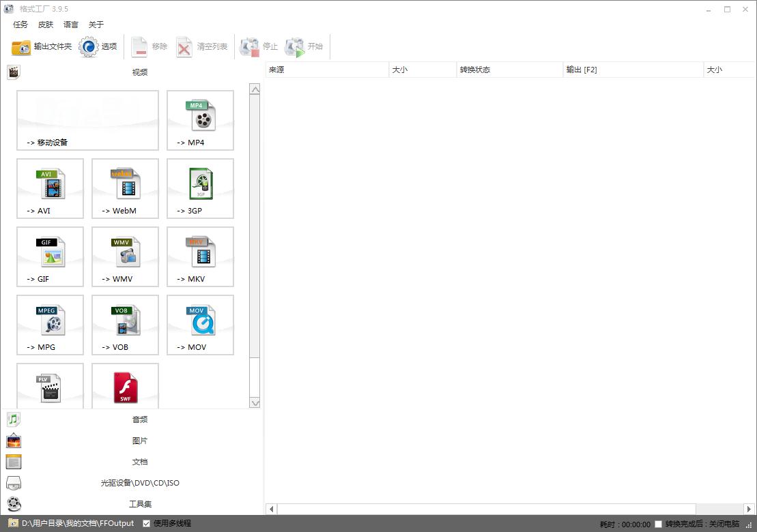This screenshot has width=757, height=532.
Task: Click the 移动设备 conversion tile
Action: [87, 120]
